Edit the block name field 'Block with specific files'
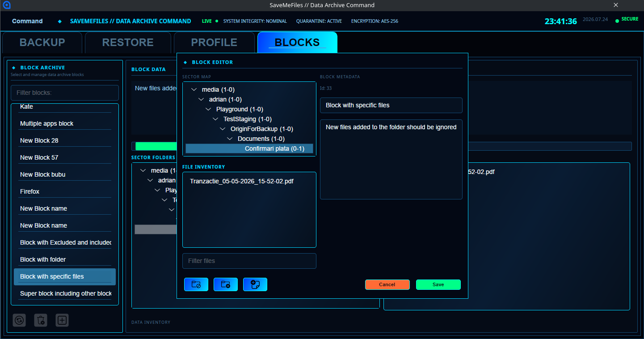This screenshot has height=339, width=644. (391, 105)
